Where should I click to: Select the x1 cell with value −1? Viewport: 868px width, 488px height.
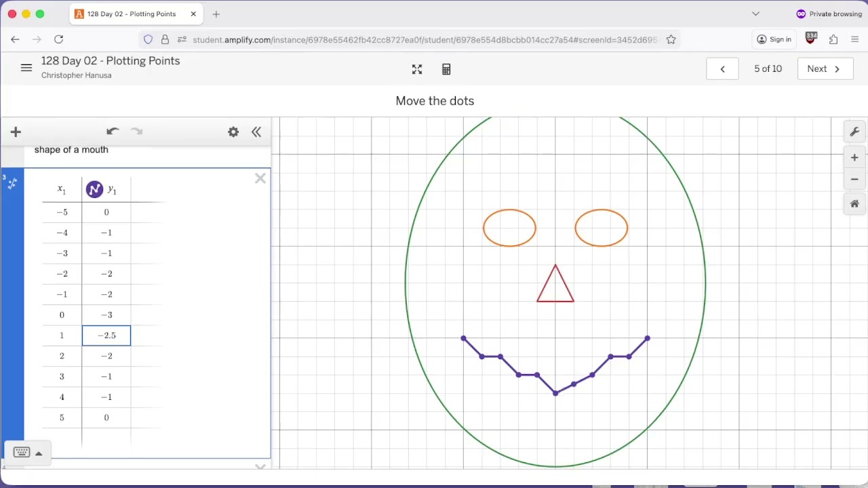(62, 294)
